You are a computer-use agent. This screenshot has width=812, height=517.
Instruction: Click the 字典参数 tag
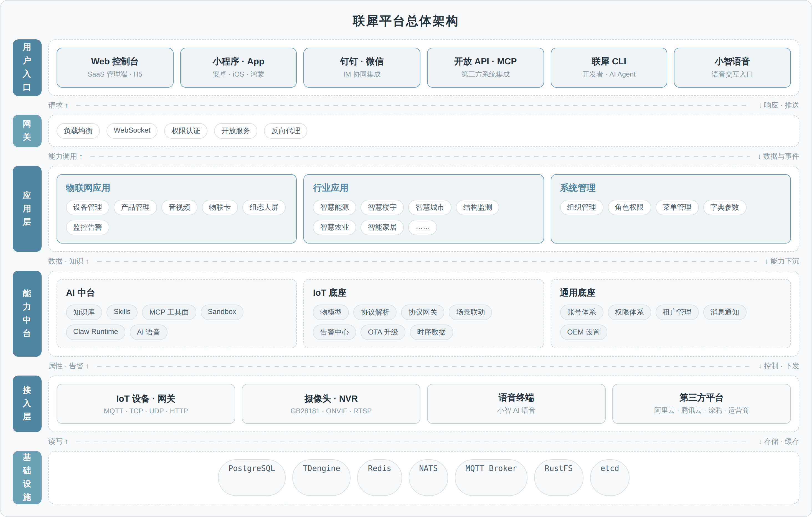(x=725, y=207)
